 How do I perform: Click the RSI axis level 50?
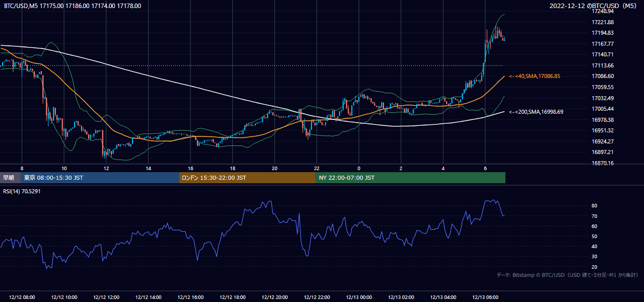pos(595,236)
